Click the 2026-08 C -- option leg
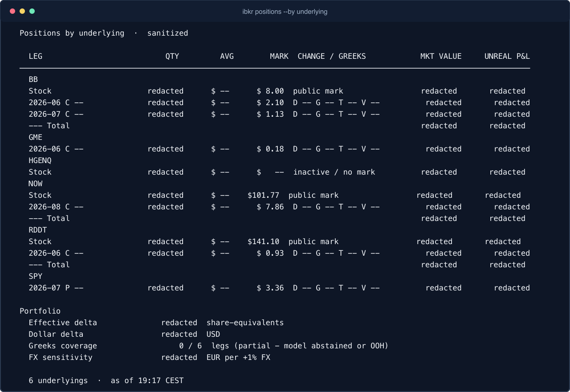570x392 pixels. click(56, 207)
